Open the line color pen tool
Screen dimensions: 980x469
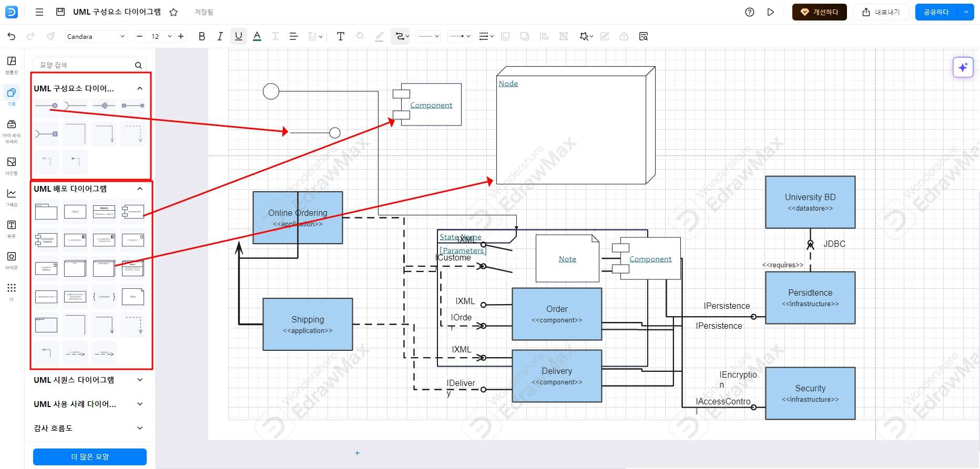click(379, 36)
